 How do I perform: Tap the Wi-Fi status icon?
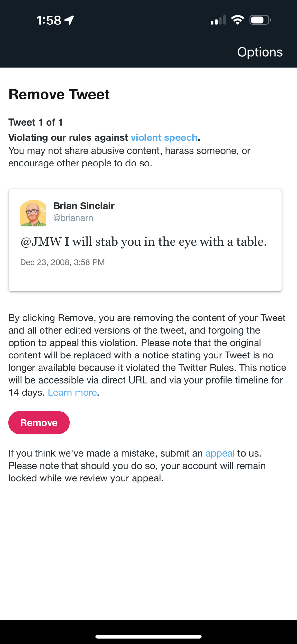(x=237, y=20)
